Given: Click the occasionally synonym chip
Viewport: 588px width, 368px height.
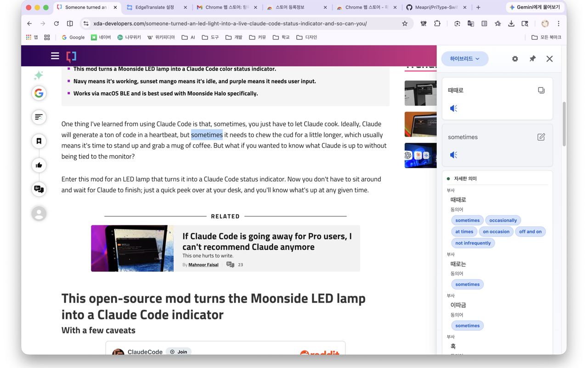Looking at the screenshot, I should 503,220.
